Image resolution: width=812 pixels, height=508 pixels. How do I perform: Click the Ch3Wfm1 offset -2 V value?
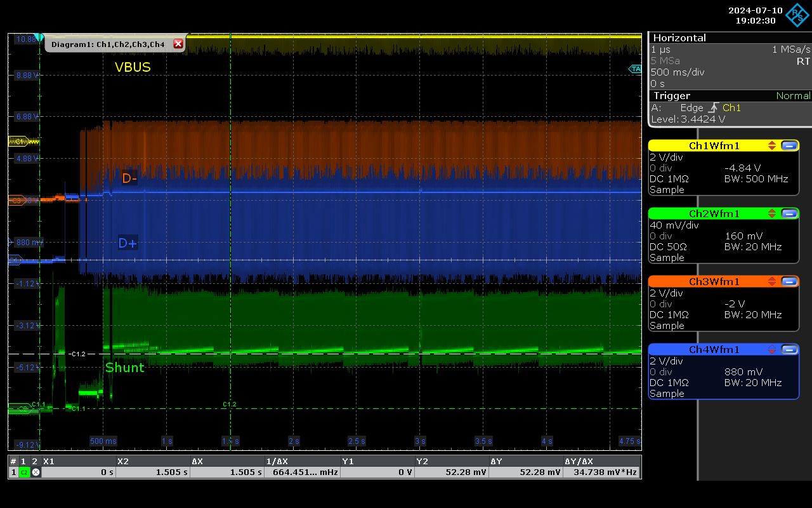735,304
